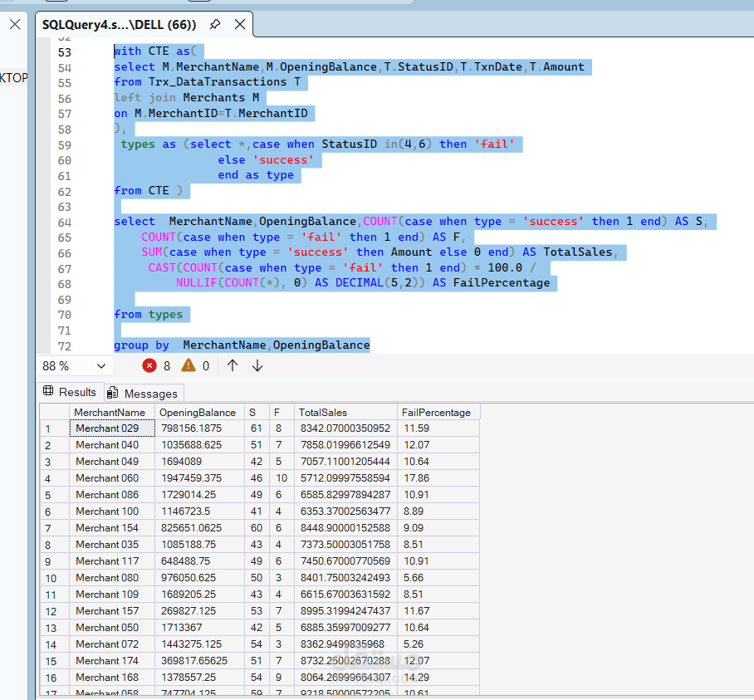
Task: Select the Merchant 168 cell
Action: coord(112,678)
